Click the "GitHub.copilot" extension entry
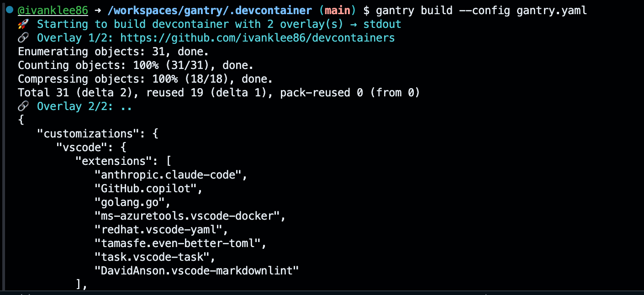The height and width of the screenshot is (295, 644). [x=148, y=189]
